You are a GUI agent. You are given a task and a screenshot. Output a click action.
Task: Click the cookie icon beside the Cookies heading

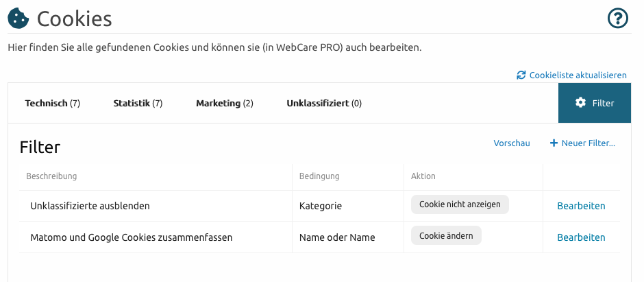tap(18, 19)
